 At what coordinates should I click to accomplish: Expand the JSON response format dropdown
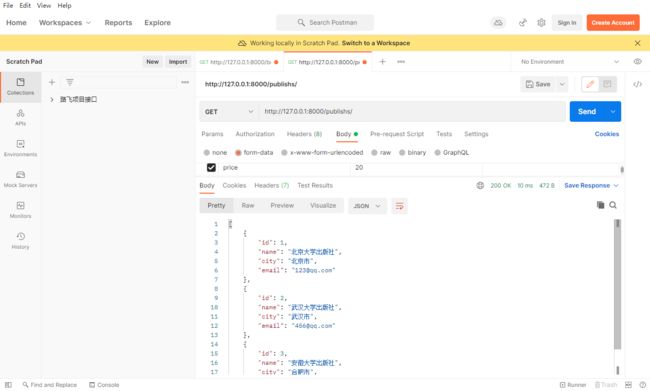367,206
